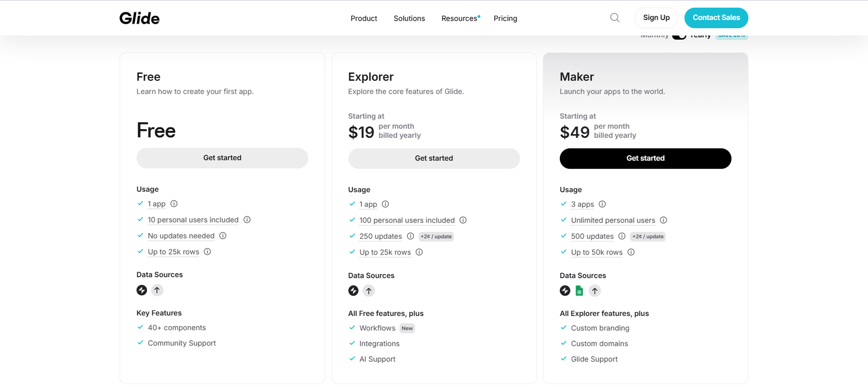Click the 'Integrations' feature text
The height and width of the screenshot is (388, 868).
point(379,344)
